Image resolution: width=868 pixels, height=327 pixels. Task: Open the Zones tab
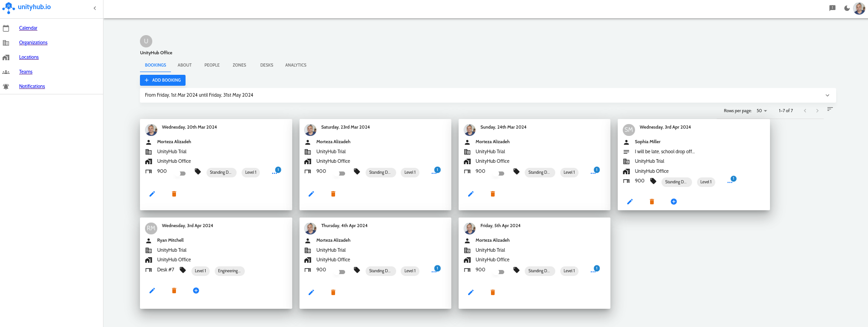(x=239, y=65)
